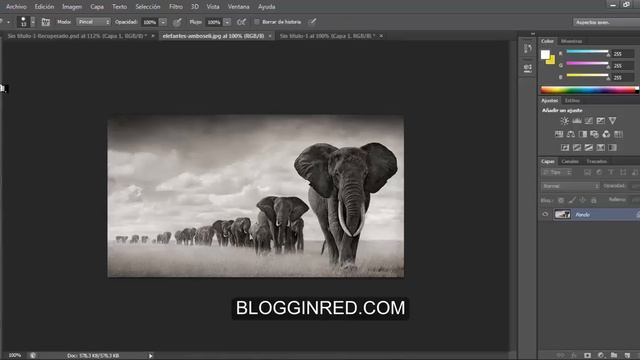The width and height of the screenshot is (640, 360).
Task: Add a Curves adjustment
Action: pyautogui.click(x=589, y=121)
